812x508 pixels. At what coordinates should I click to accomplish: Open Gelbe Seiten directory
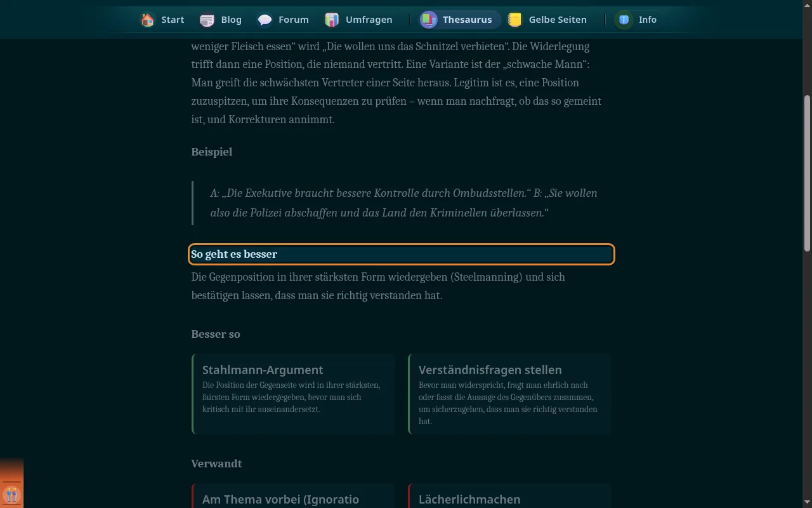pos(547,20)
